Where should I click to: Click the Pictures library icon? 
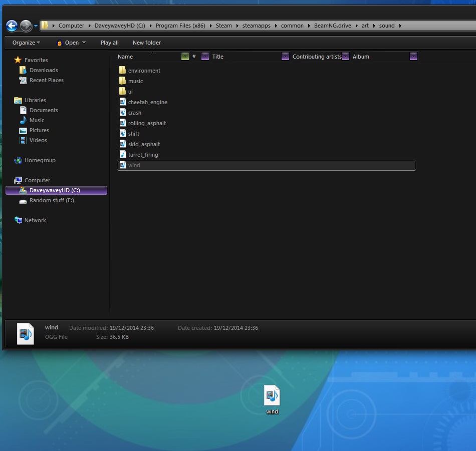[x=23, y=131]
